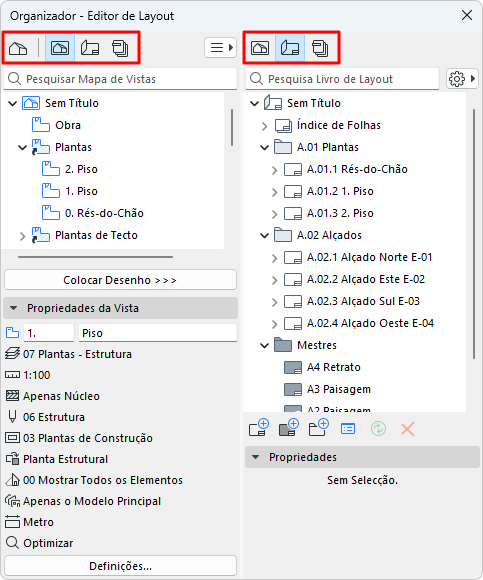Expand the Índice de Folhas item
483x580 pixels.
tap(264, 126)
